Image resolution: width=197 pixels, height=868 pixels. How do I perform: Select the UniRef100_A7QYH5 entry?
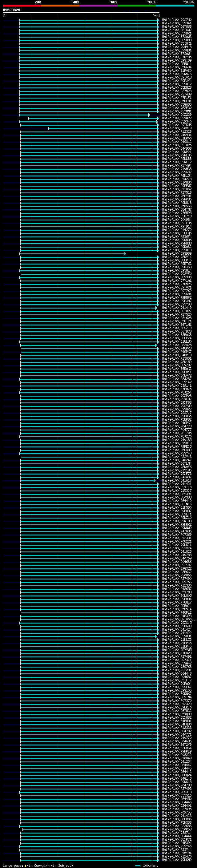(x=176, y=57)
